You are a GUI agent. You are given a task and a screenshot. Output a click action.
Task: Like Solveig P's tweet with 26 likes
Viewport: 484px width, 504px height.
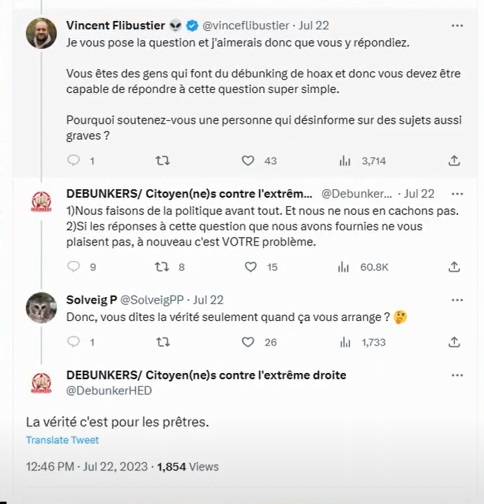248,342
